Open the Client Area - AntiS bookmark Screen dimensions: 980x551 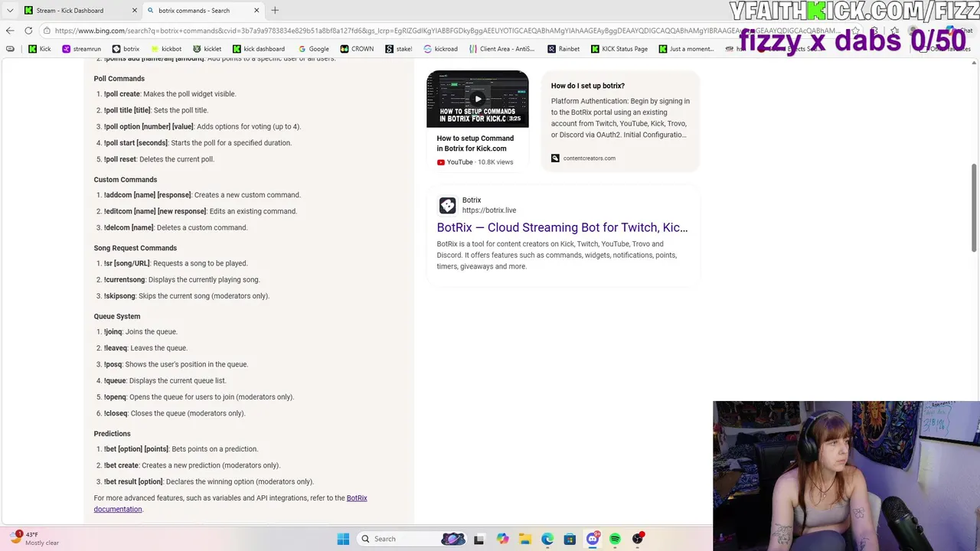point(501,49)
